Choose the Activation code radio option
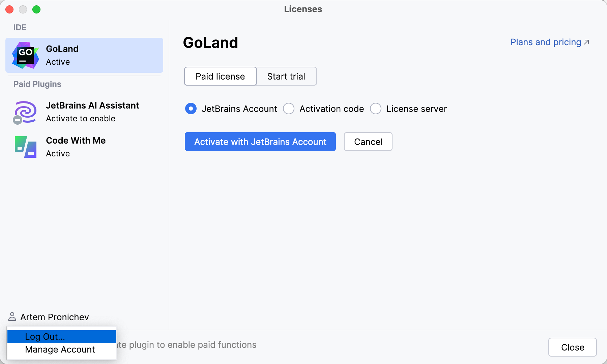The image size is (607, 364). 289,109
